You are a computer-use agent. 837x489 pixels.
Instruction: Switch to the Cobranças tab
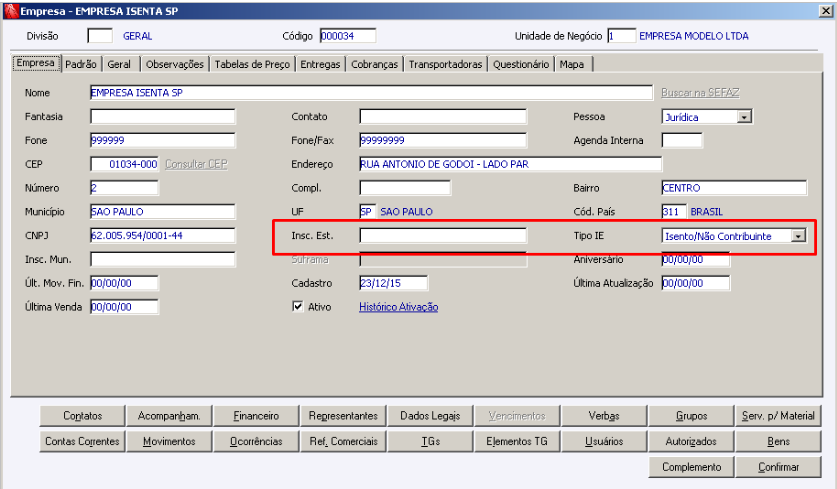tap(374, 64)
